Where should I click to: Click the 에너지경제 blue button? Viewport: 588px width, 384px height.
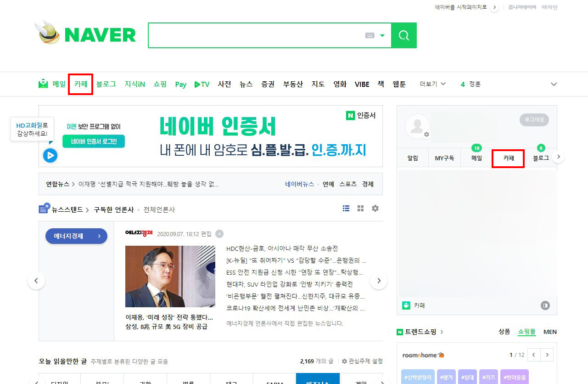coord(76,236)
